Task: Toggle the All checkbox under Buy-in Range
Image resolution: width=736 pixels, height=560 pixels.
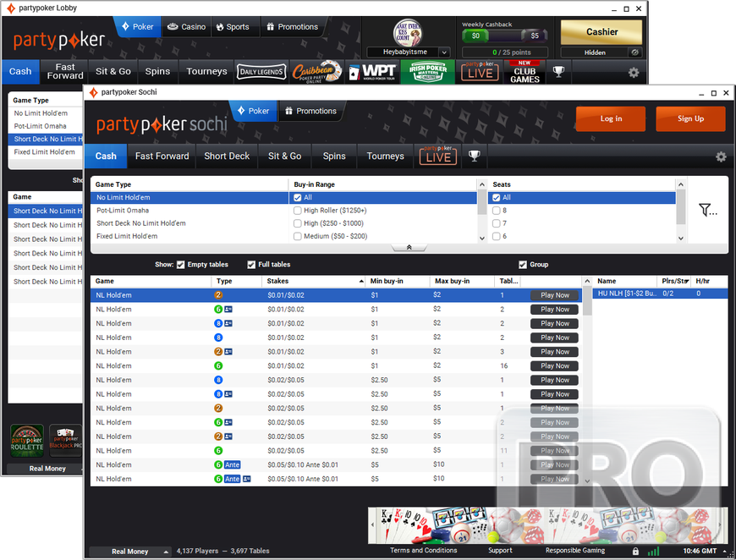Action: [297, 198]
